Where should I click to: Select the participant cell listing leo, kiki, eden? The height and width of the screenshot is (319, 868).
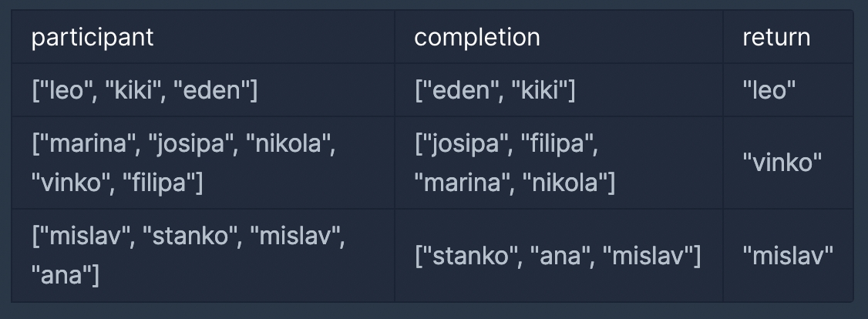coord(204,90)
